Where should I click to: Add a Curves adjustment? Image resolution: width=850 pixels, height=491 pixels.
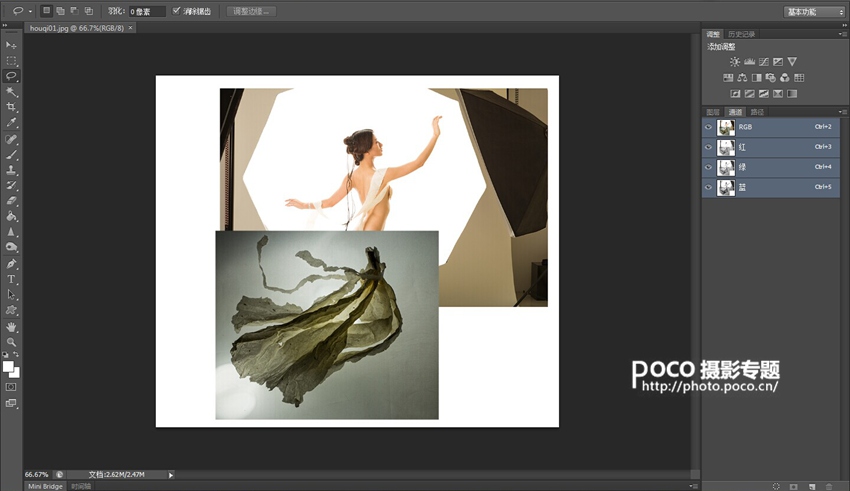point(764,62)
